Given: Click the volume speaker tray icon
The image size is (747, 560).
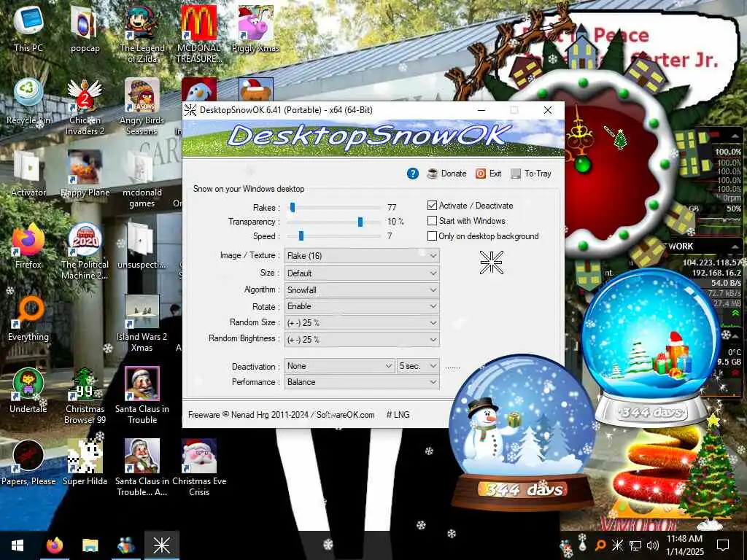Looking at the screenshot, I should (653, 545).
